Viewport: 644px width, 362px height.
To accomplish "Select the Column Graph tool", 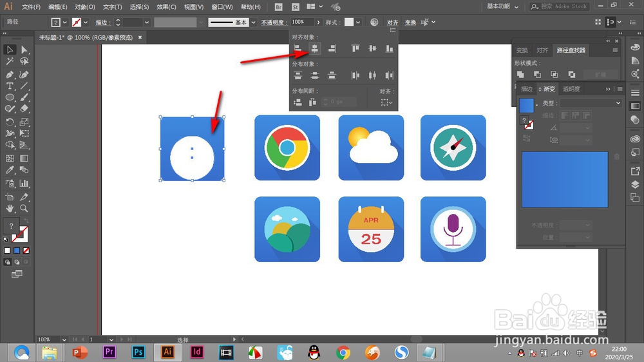I will (x=24, y=184).
